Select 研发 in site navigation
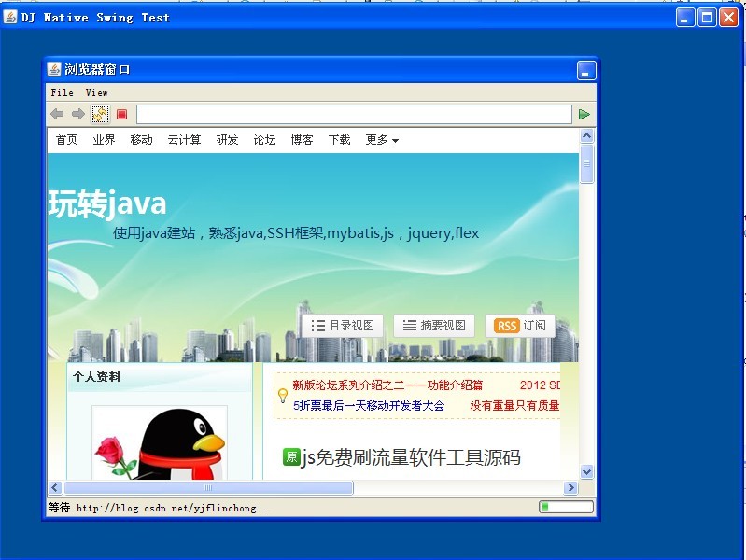 (x=227, y=139)
